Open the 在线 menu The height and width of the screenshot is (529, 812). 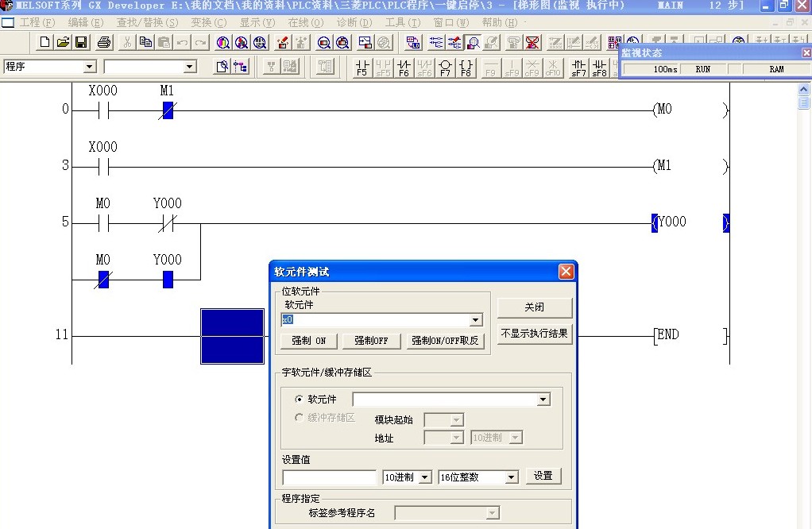[x=306, y=23]
